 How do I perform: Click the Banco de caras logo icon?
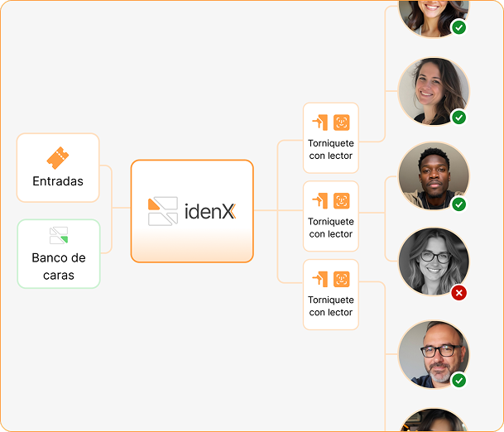tap(58, 235)
